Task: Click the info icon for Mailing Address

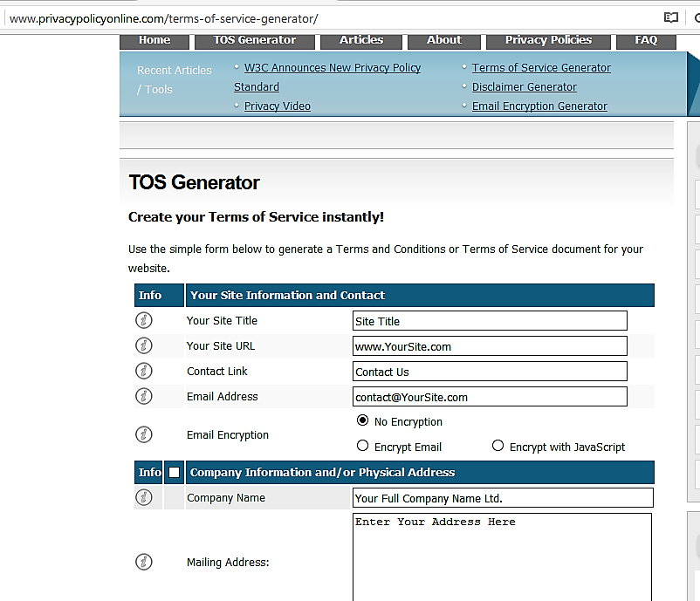Action: 143,562
